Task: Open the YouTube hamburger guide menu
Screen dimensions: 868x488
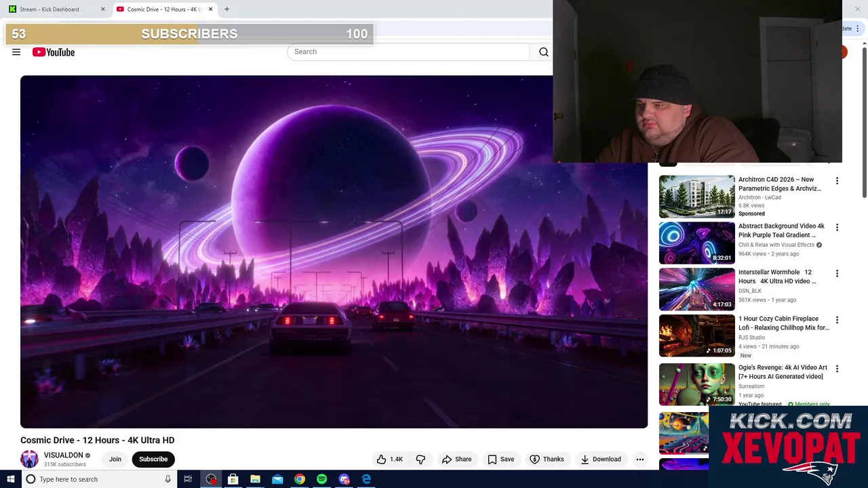Action: (16, 52)
